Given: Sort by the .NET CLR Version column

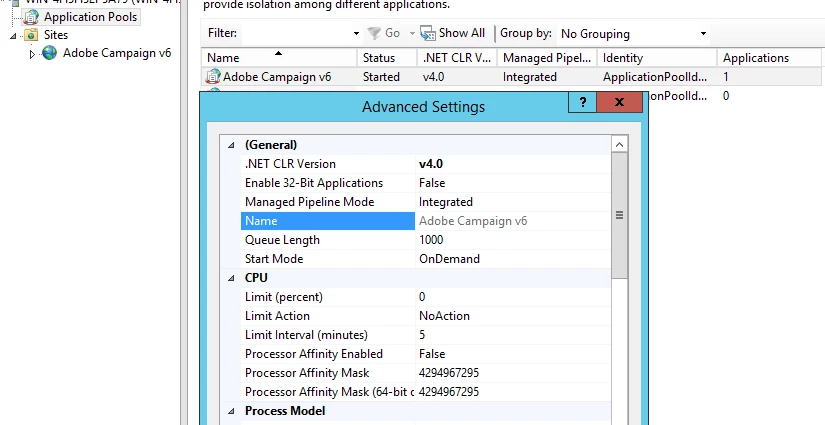Looking at the screenshot, I should 457,58.
